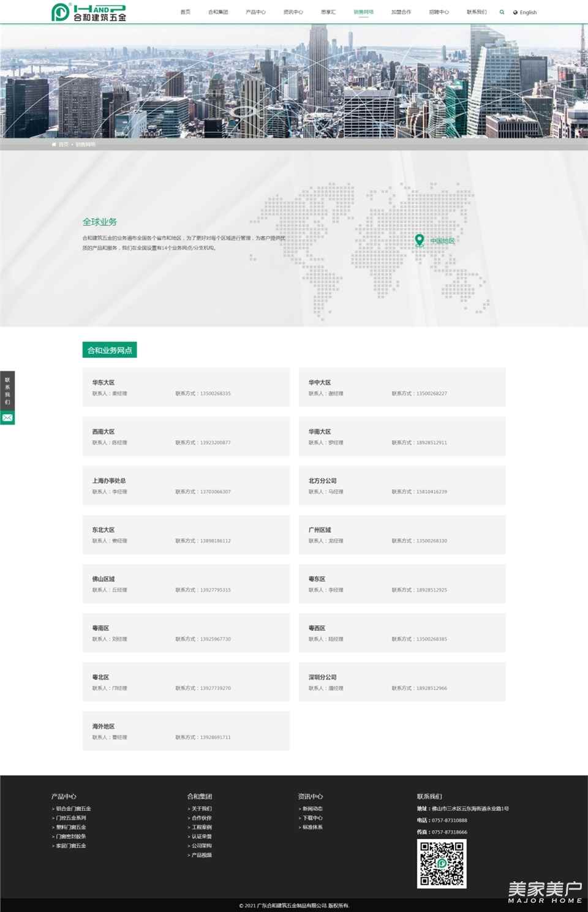The height and width of the screenshot is (912, 588).
Task: Open the 产品中心 navigation menu
Action: click(x=255, y=12)
